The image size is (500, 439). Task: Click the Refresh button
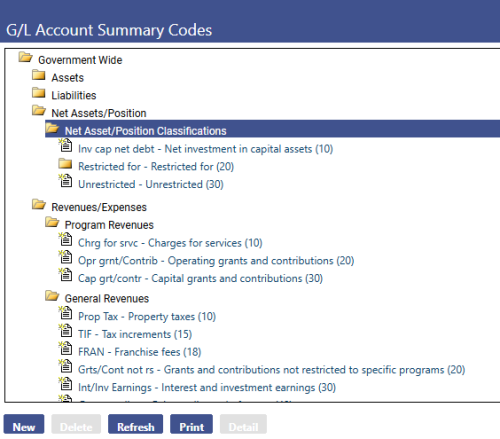pos(136,424)
